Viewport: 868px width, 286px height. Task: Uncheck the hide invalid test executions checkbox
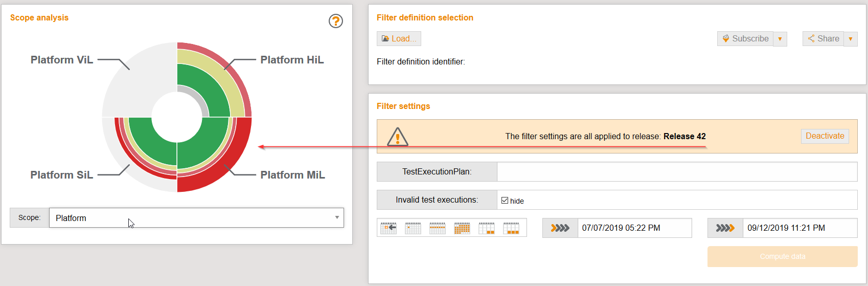[505, 201]
